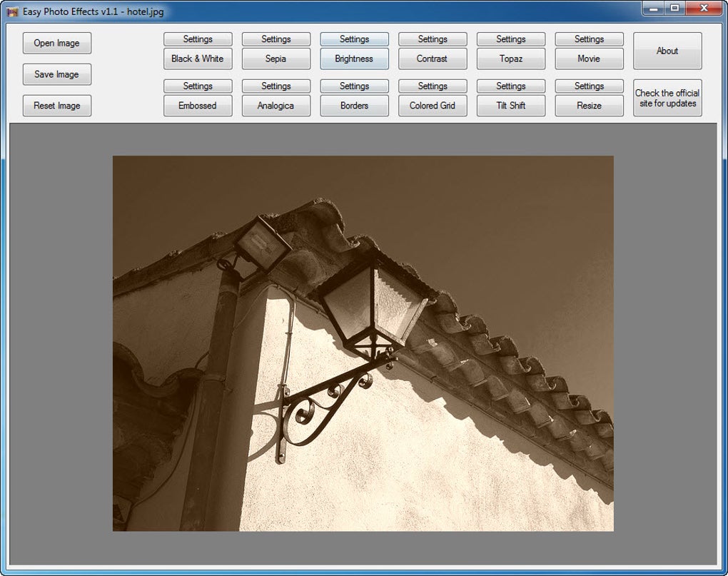Apply the Analogica effect
Screen dimensions: 728x576
pos(276,106)
